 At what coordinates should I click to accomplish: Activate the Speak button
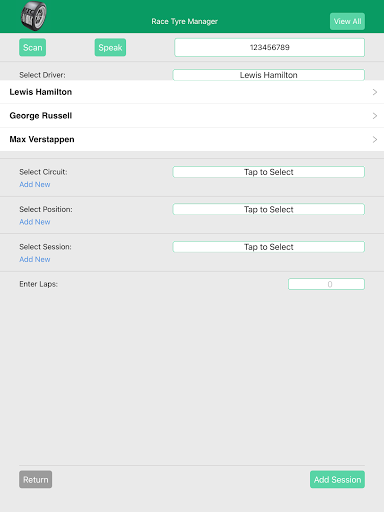pos(110,47)
